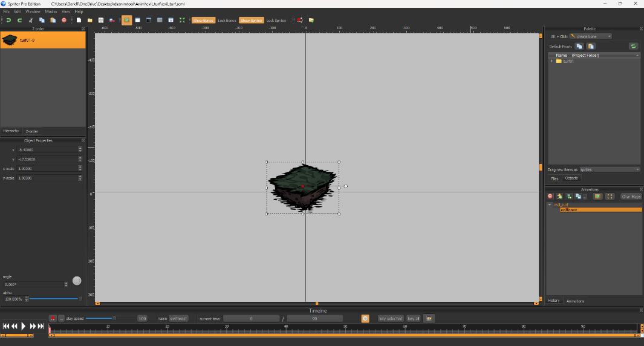Toggle the Show Bones button
Viewport: 644px width, 346px height.
(203, 21)
